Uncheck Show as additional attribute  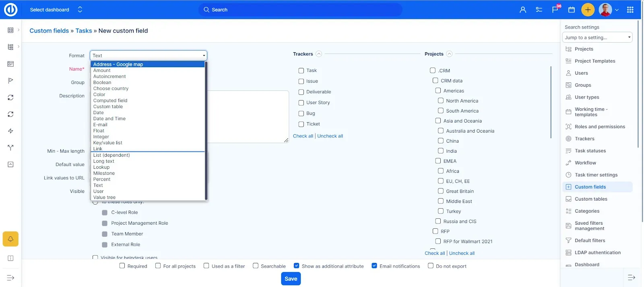point(296,266)
